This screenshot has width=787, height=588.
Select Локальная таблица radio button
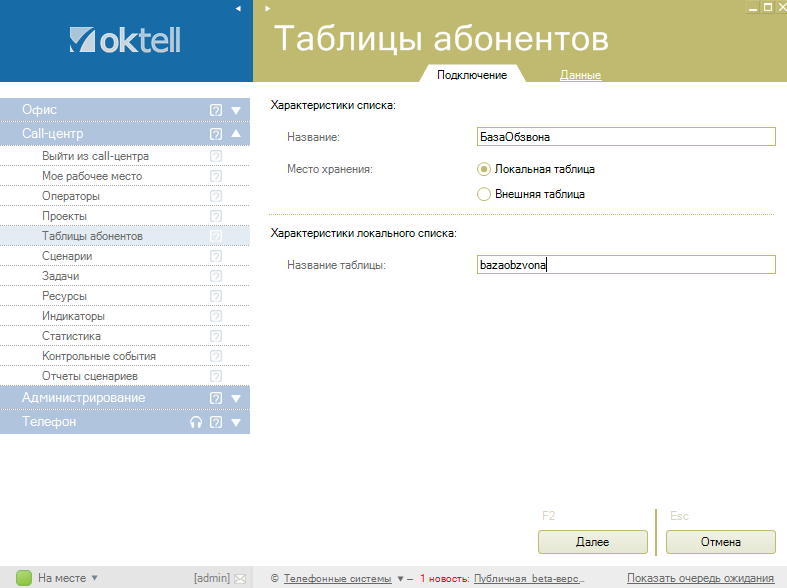coord(484,169)
